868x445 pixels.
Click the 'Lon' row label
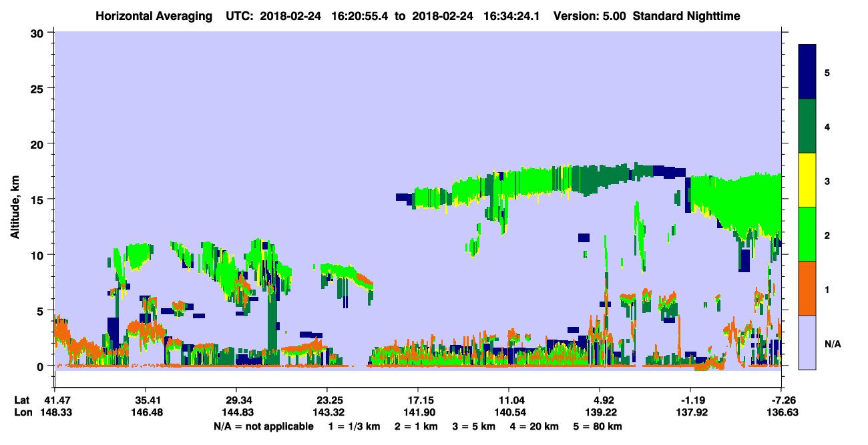pyautogui.click(x=22, y=413)
